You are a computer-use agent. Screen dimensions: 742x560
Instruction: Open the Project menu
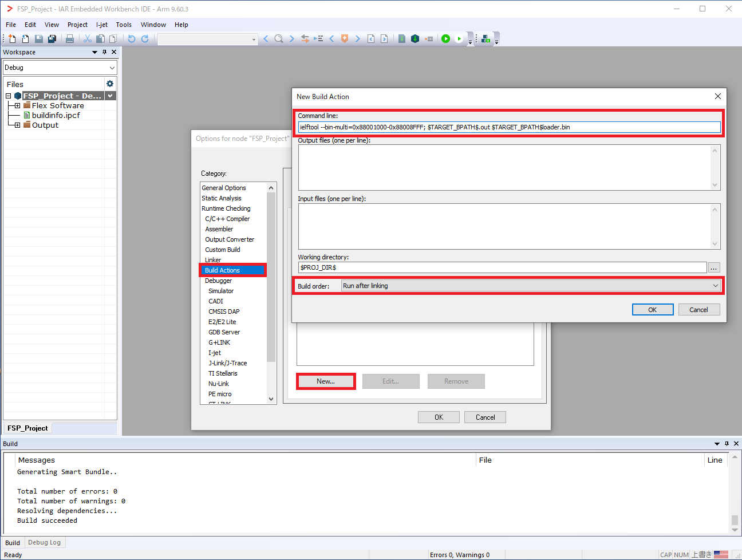tap(77, 25)
